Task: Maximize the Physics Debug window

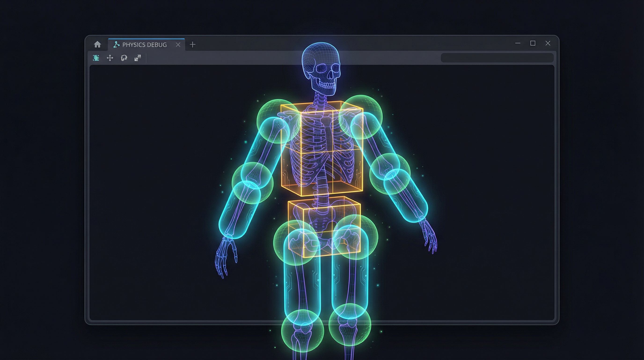Action: 533,43
